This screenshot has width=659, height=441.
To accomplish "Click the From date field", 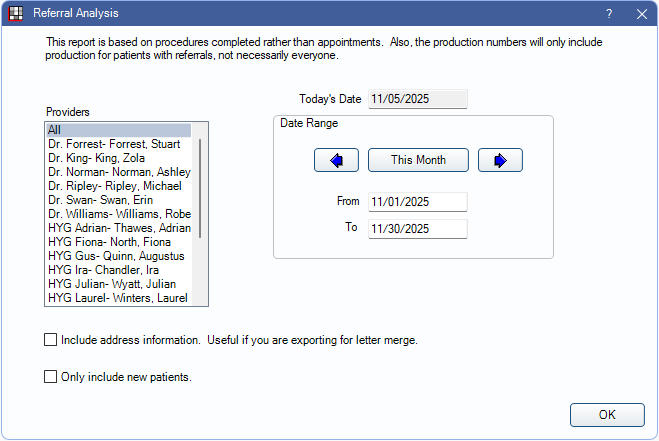I will click(x=417, y=202).
